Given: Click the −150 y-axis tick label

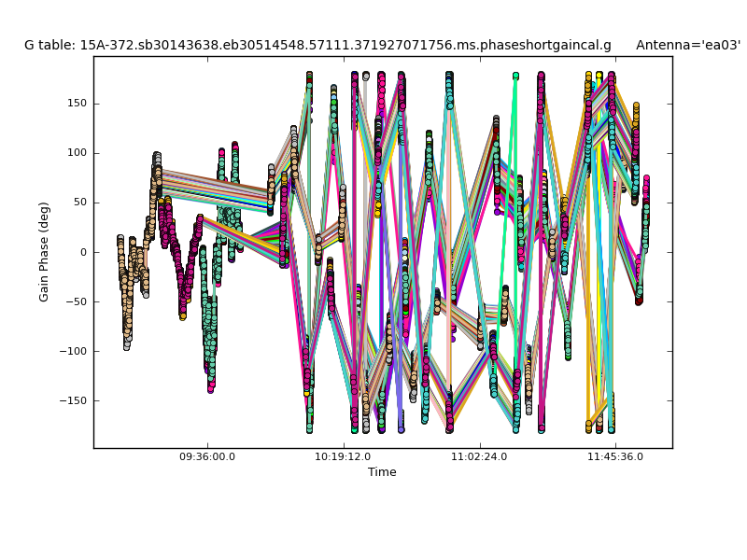Looking at the screenshot, I should tap(73, 400).
